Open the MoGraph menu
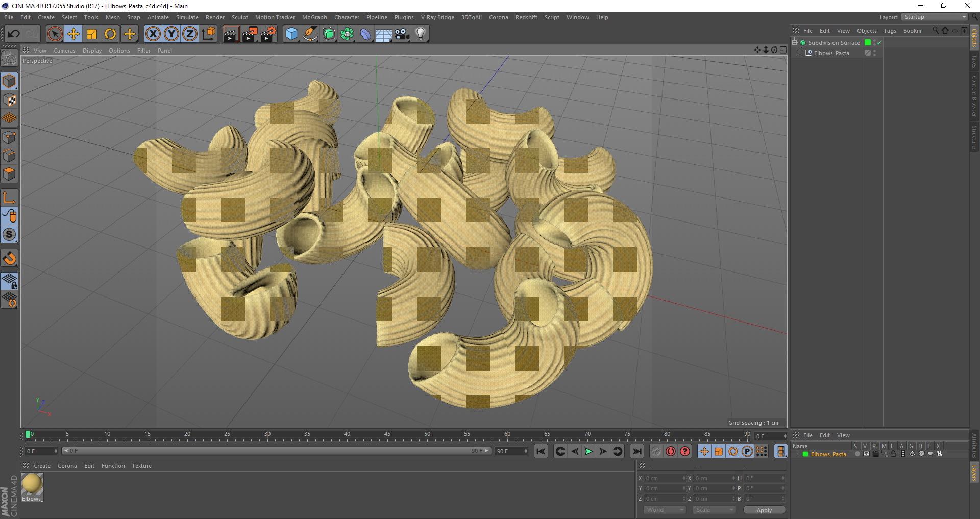 [314, 17]
